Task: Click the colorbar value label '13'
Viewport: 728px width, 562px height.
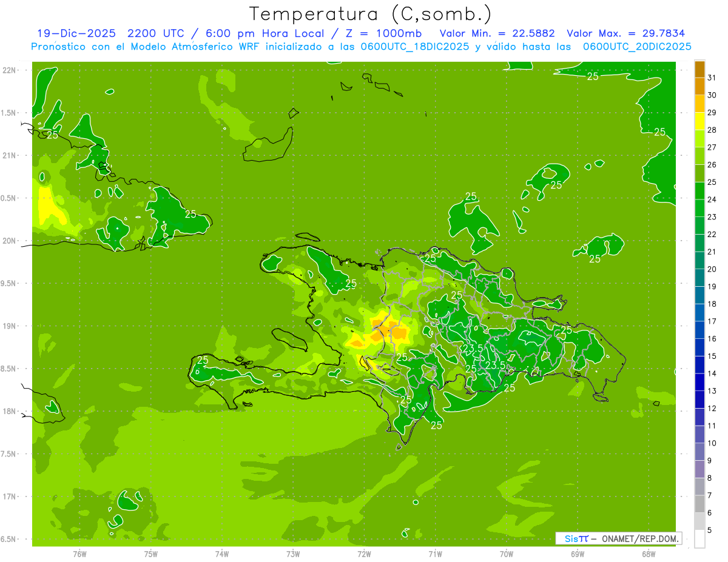Action: (712, 391)
